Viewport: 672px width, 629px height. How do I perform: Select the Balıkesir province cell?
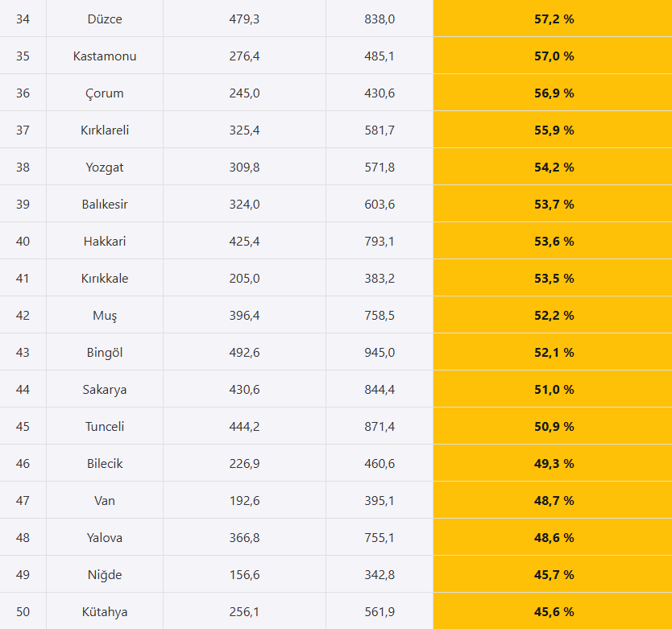(x=105, y=205)
